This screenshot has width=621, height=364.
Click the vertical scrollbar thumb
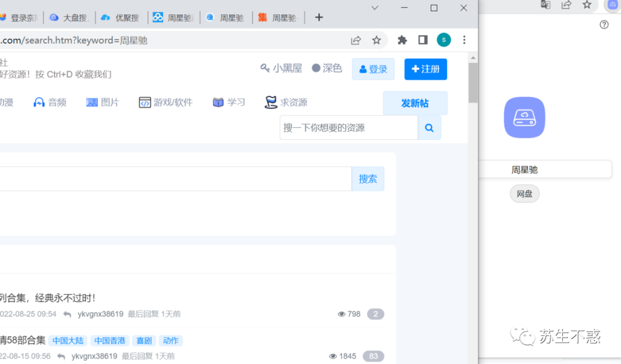[473, 83]
